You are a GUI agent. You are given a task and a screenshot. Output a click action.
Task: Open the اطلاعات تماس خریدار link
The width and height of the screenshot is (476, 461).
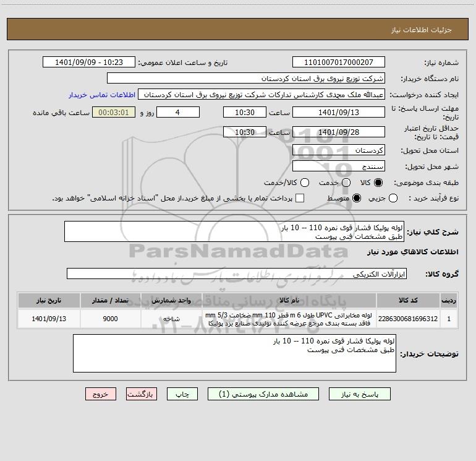pyautogui.click(x=102, y=95)
